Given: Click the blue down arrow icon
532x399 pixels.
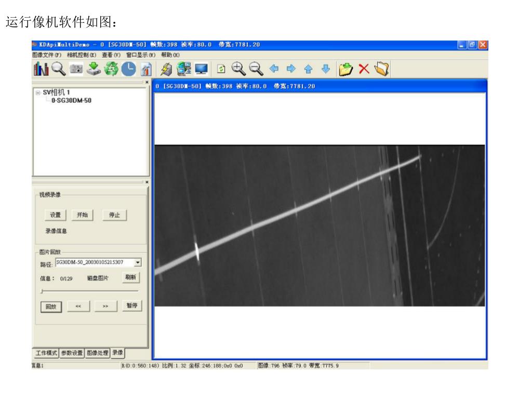Looking at the screenshot, I should click(x=326, y=69).
